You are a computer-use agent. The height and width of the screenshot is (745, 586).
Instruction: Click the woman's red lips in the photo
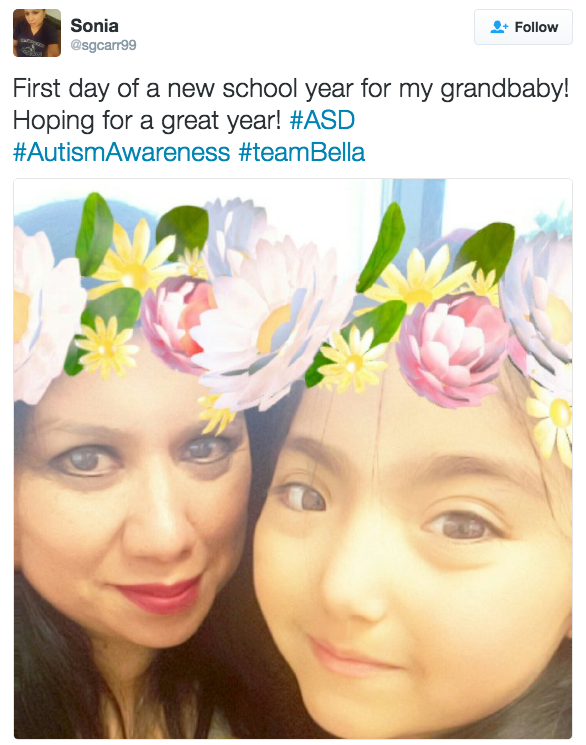tap(159, 594)
